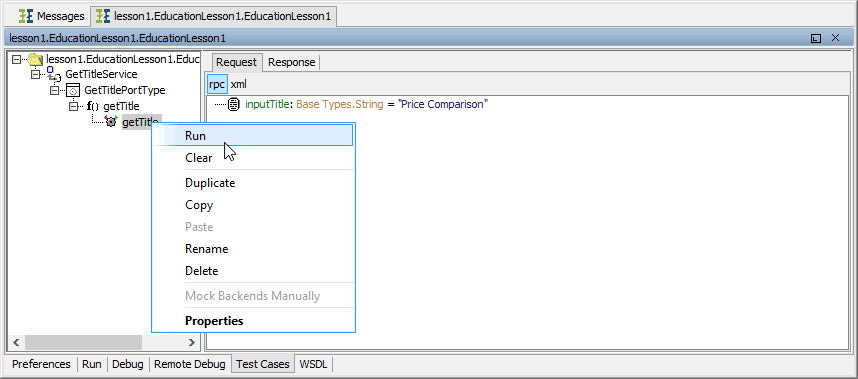Click the inputTitle parameter icon

234,104
